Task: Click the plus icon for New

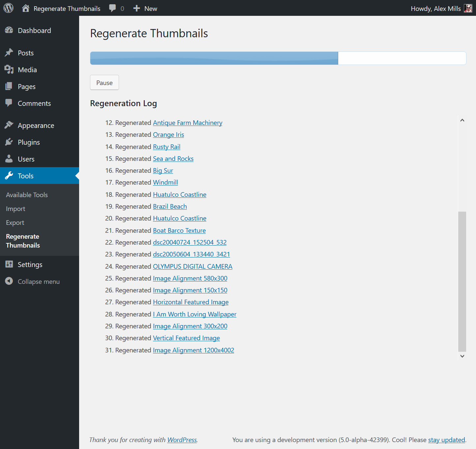Action: (x=136, y=8)
